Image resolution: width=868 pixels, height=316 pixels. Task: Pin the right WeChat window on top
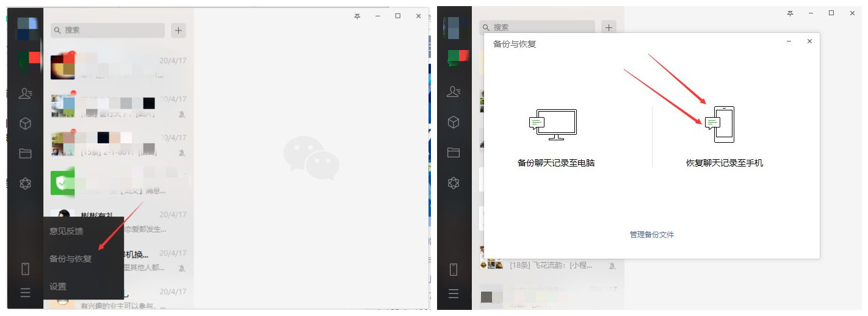click(x=790, y=13)
